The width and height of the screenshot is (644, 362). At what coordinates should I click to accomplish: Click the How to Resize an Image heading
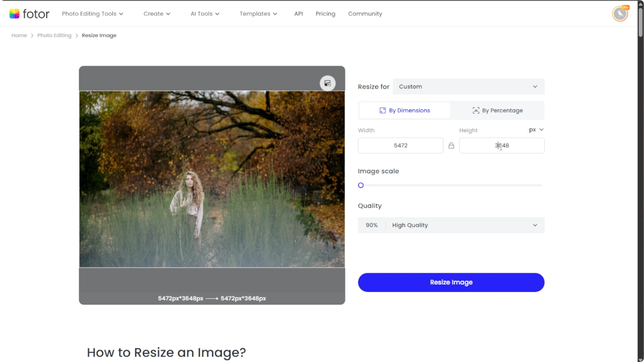click(x=166, y=353)
